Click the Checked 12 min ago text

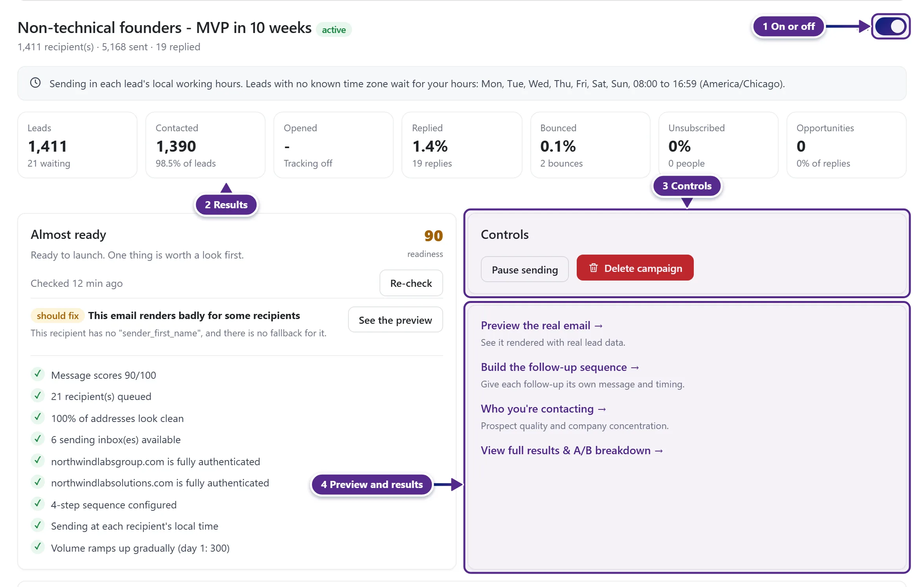pyautogui.click(x=77, y=283)
